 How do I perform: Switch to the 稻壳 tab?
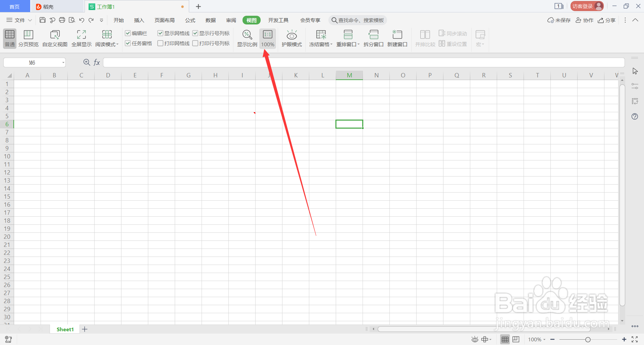[x=57, y=6]
